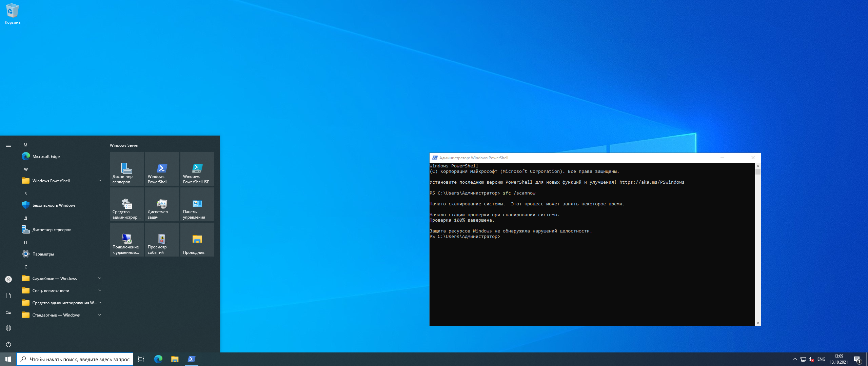
Task: Open Параметры from the app list
Action: [61, 254]
